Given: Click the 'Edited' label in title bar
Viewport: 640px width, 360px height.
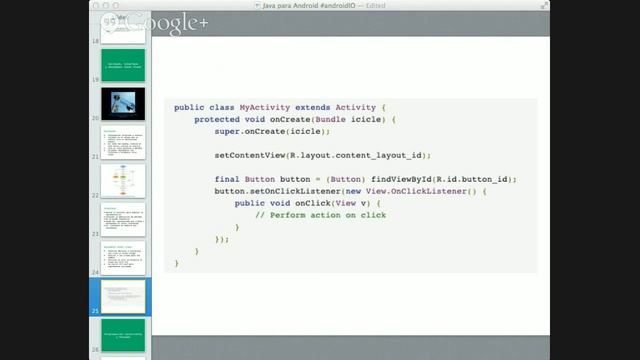Looking at the screenshot, I should (x=376, y=6).
